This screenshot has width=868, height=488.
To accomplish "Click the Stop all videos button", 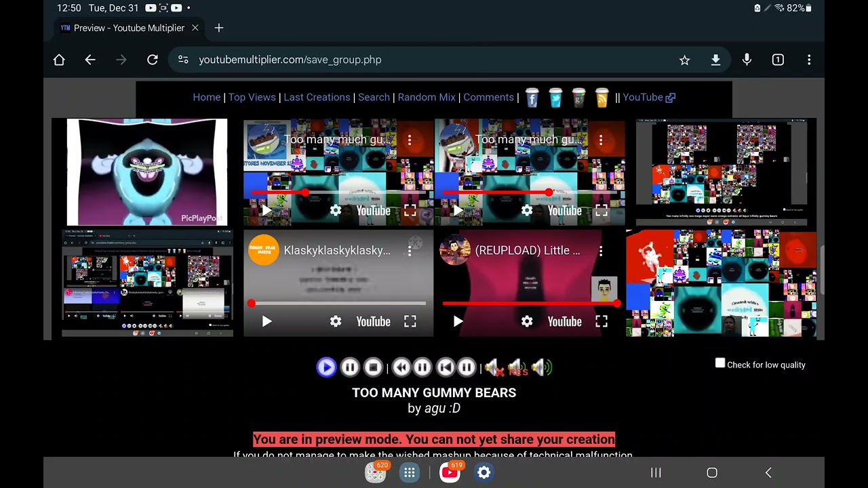I will click(x=373, y=367).
